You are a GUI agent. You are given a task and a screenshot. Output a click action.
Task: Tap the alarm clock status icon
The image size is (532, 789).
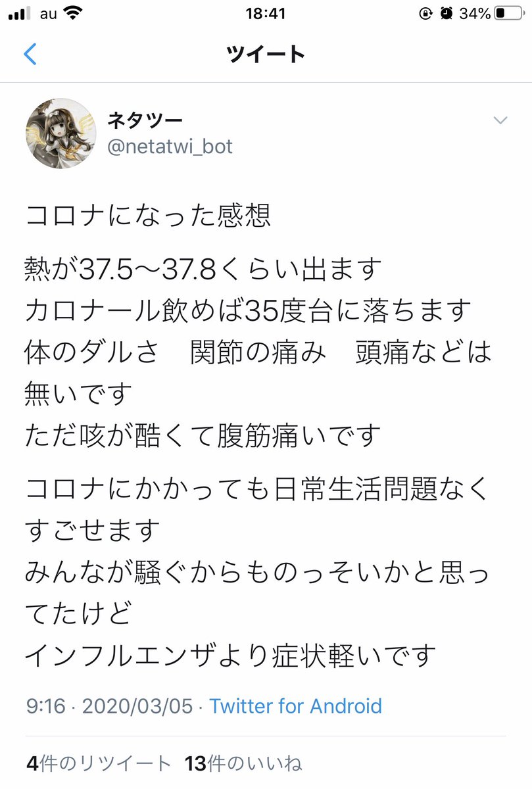coord(447,13)
